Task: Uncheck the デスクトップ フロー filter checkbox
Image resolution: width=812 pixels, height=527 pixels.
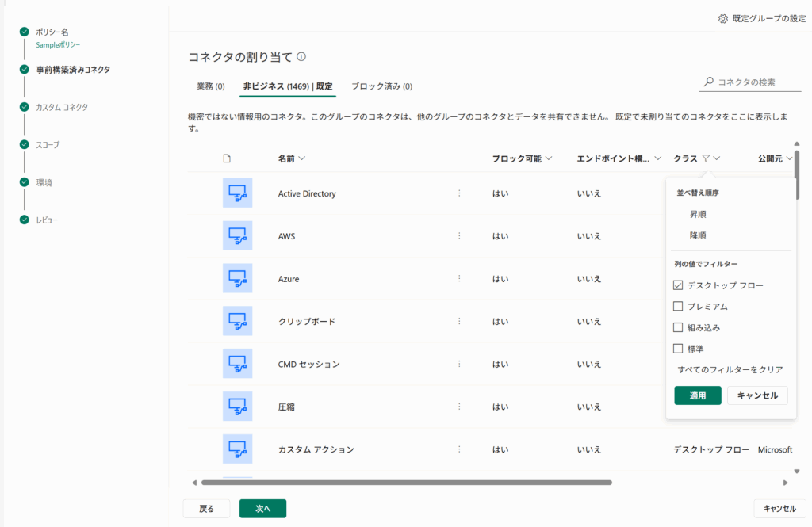Action: [x=678, y=285]
